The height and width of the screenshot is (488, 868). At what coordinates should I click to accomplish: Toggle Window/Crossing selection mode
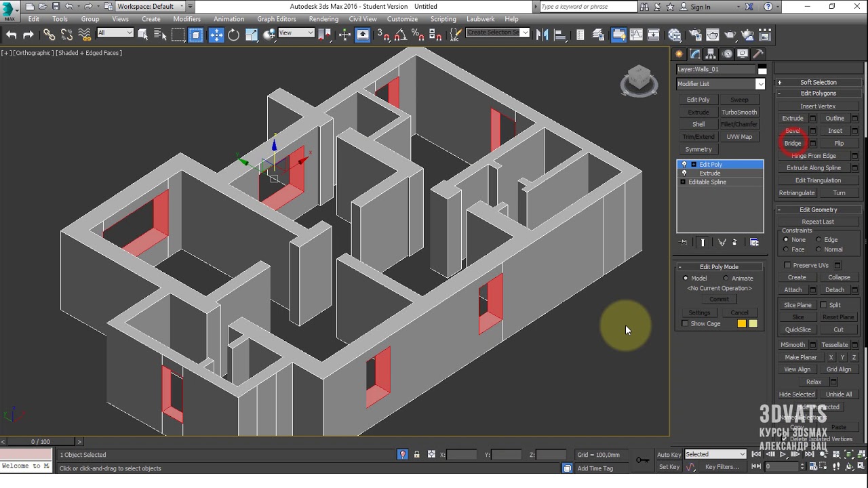pos(195,35)
